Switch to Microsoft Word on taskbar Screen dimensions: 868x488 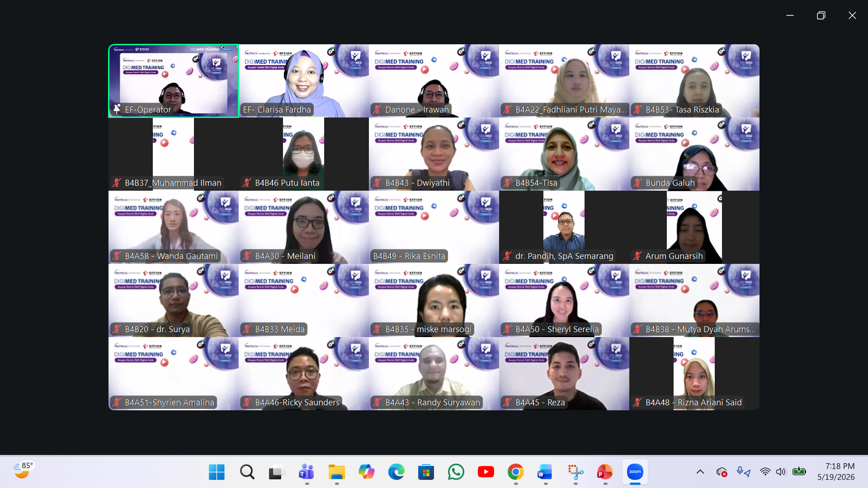coord(545,472)
